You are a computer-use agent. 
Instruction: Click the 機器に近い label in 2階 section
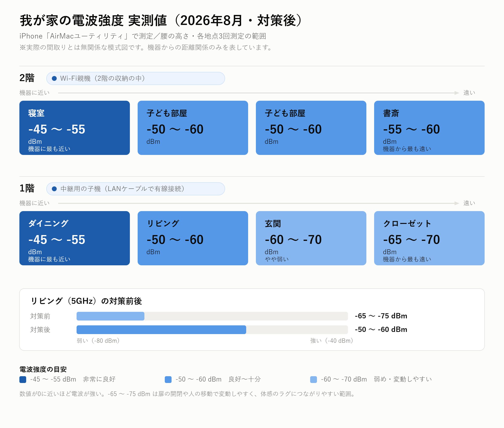click(x=34, y=93)
